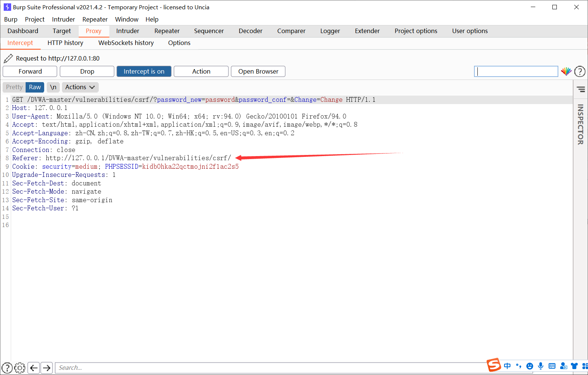
Task: Open the help icon next to the comment field
Action: click(580, 71)
